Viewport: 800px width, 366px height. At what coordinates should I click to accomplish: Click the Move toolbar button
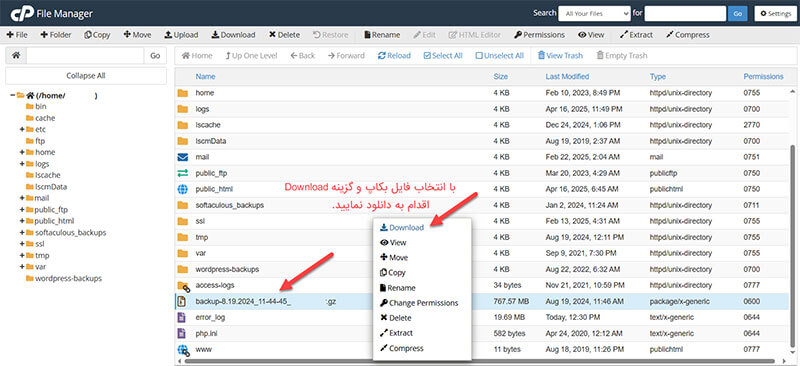click(x=137, y=35)
